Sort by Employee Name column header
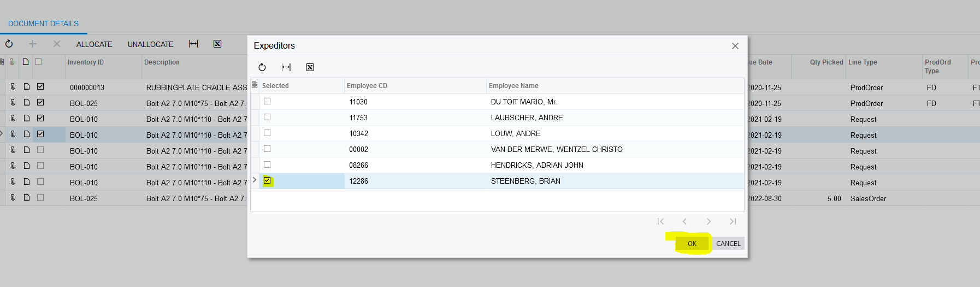The image size is (980, 287). (513, 86)
